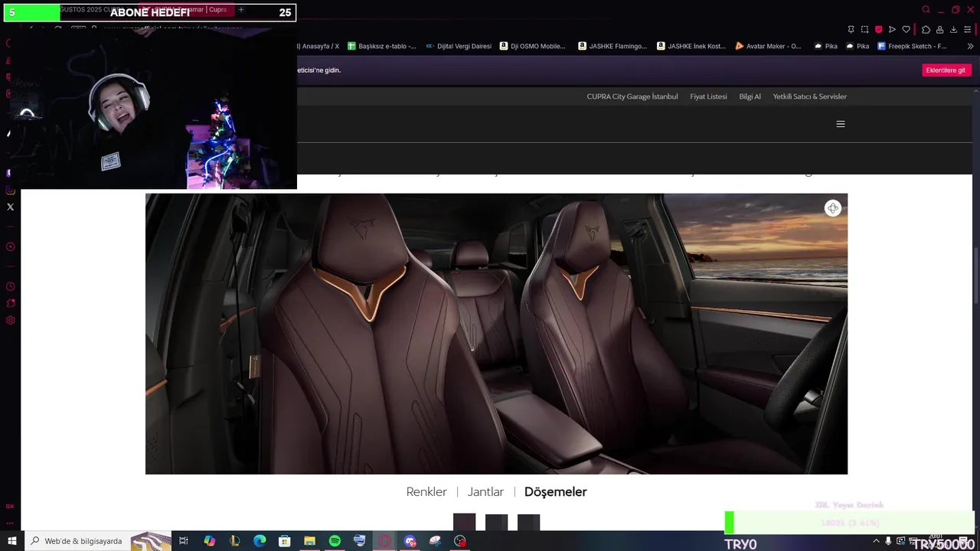Open the Anasayfa / X bookmark
The image size is (980, 551).
(x=318, y=46)
